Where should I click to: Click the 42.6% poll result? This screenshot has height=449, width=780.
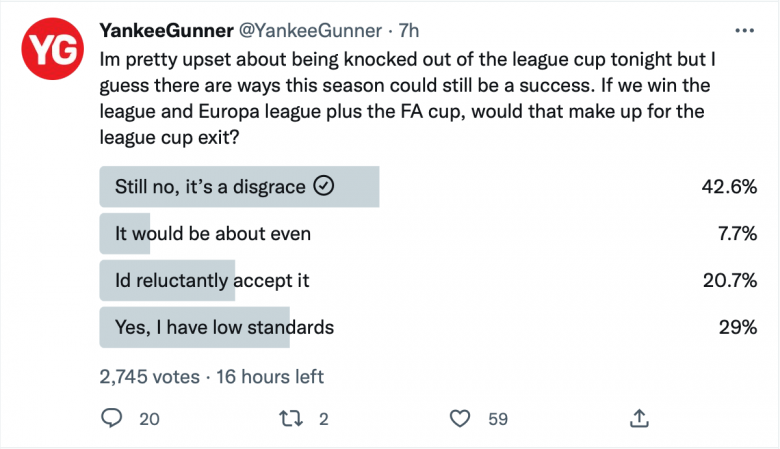729,186
